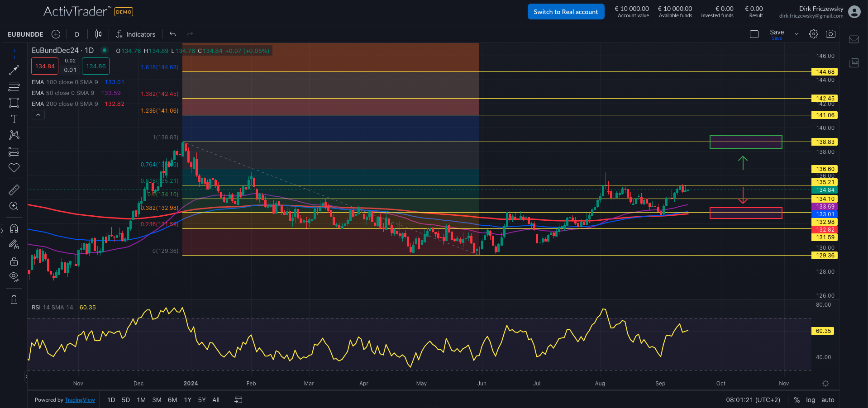Screen dimensions: 868x408
Task: Toggle magnet mode for drawings
Action: 14,228
